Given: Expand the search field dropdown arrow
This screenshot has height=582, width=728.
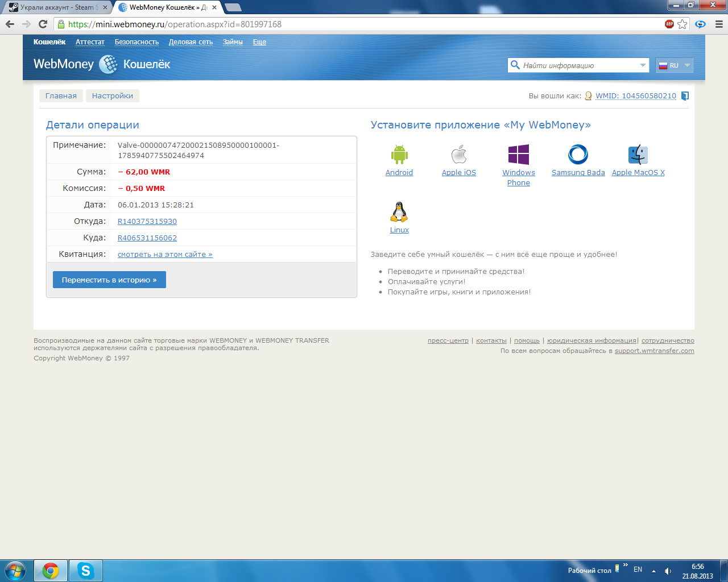Looking at the screenshot, I should click(x=643, y=65).
